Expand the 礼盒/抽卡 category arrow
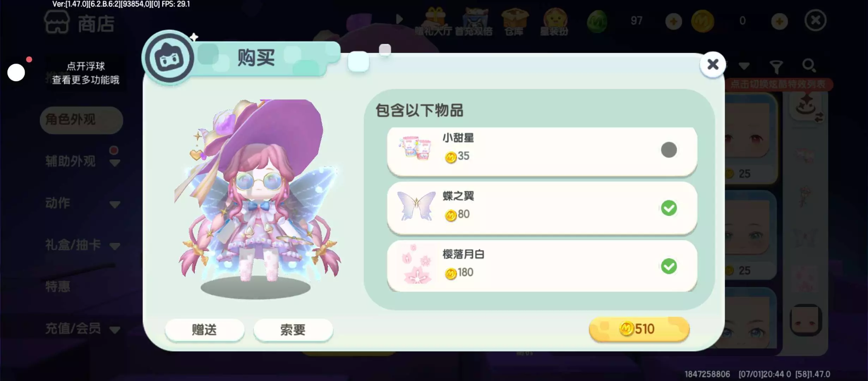The image size is (868, 381). pyautogui.click(x=115, y=246)
